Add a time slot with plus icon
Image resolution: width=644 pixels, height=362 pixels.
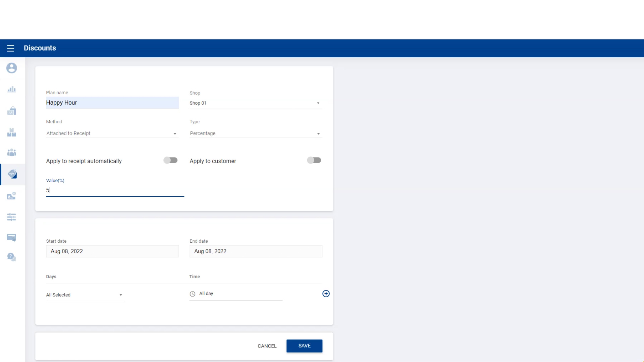pyautogui.click(x=326, y=294)
